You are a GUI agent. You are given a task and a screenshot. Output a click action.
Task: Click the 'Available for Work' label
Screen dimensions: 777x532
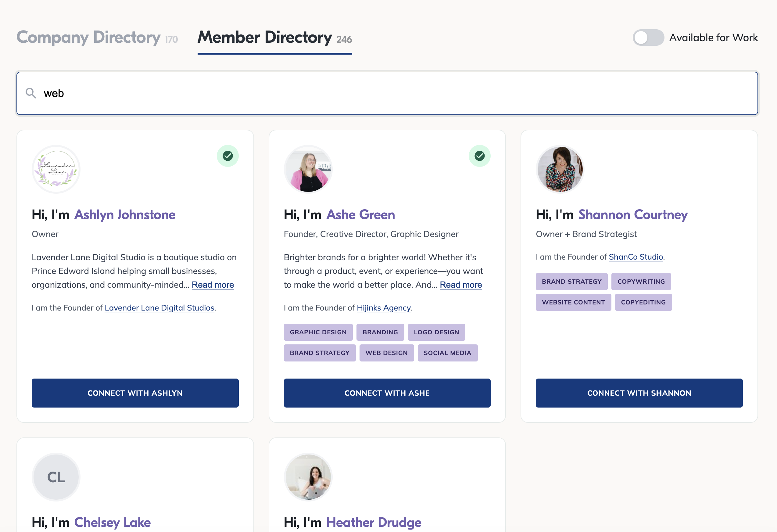click(x=714, y=38)
